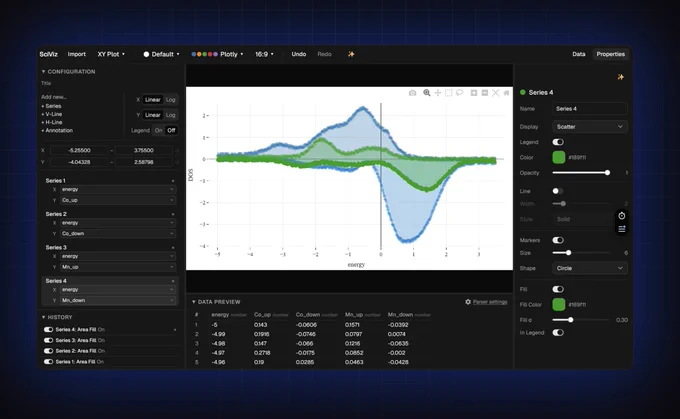Image resolution: width=680 pixels, height=419 pixels.
Task: Collapse the DATA PREVIEW section
Action: 216,302
